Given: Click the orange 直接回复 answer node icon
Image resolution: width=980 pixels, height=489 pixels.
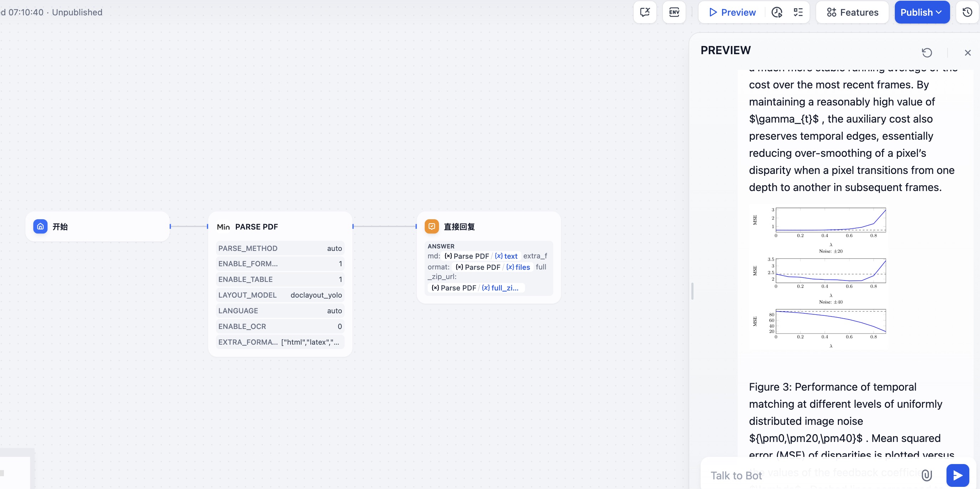Looking at the screenshot, I should point(432,226).
